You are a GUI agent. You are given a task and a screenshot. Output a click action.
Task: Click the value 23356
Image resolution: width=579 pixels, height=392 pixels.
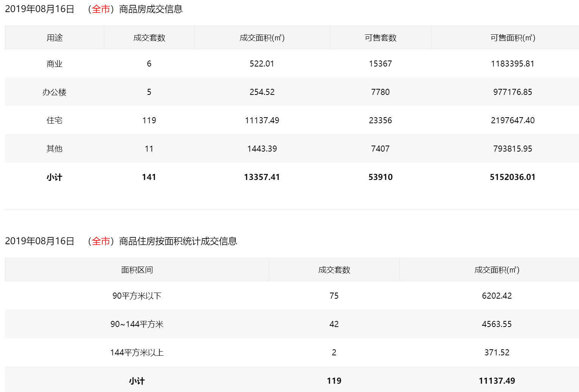[380, 120]
